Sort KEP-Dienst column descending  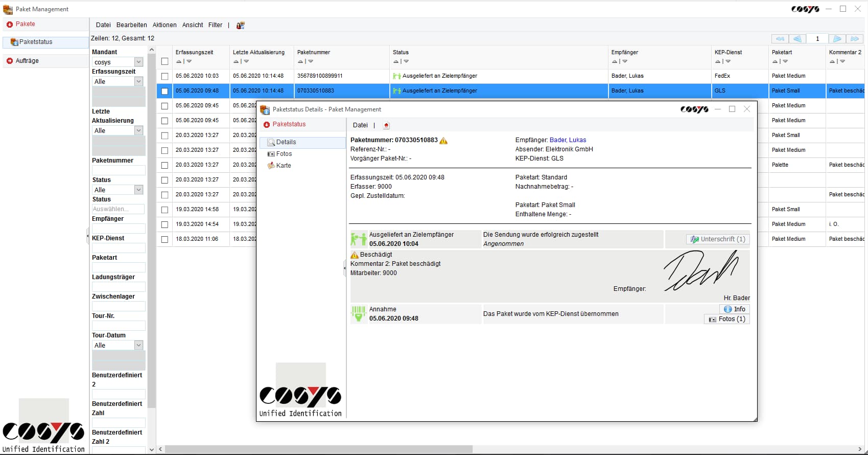[x=728, y=61]
